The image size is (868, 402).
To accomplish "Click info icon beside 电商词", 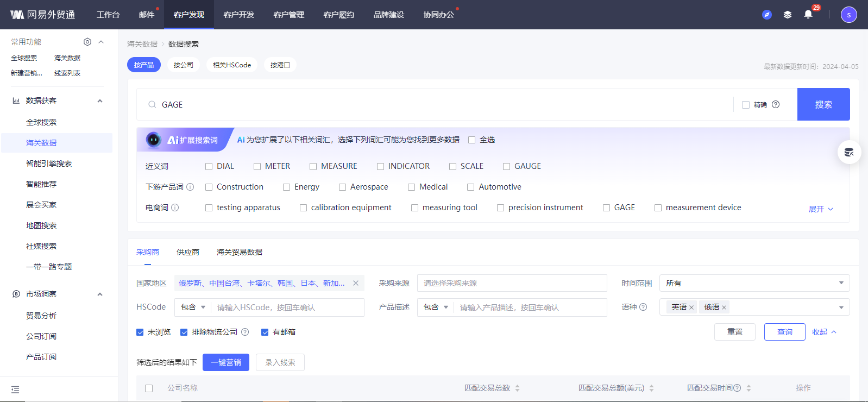I will coord(175,208).
